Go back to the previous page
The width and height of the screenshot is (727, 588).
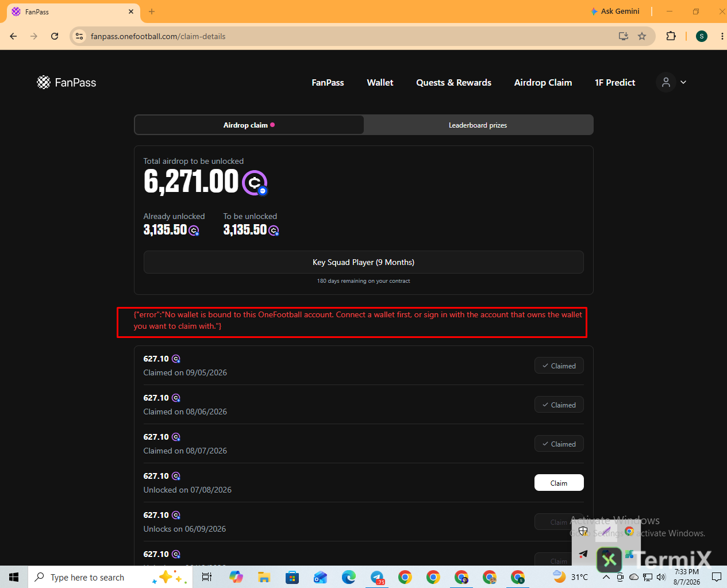tap(13, 36)
